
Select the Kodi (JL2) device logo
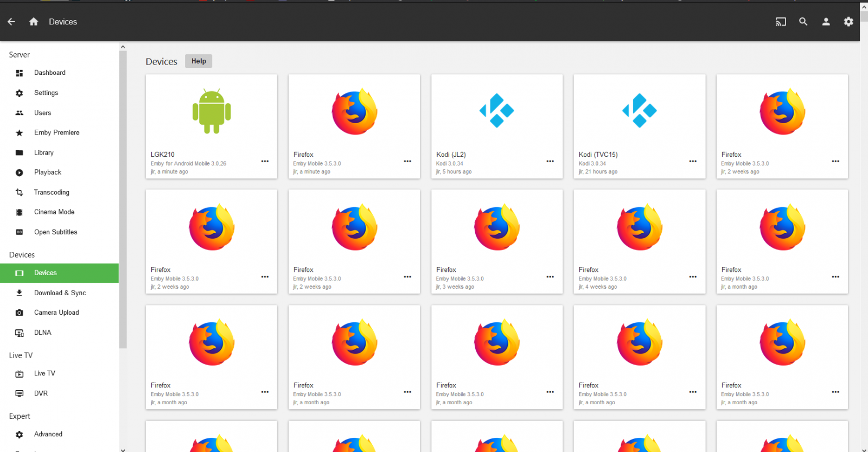click(x=496, y=111)
